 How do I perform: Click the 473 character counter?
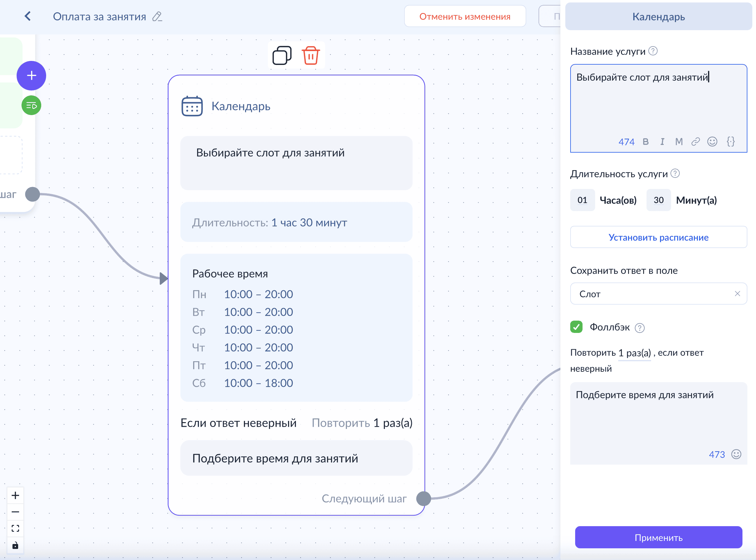pyautogui.click(x=717, y=454)
